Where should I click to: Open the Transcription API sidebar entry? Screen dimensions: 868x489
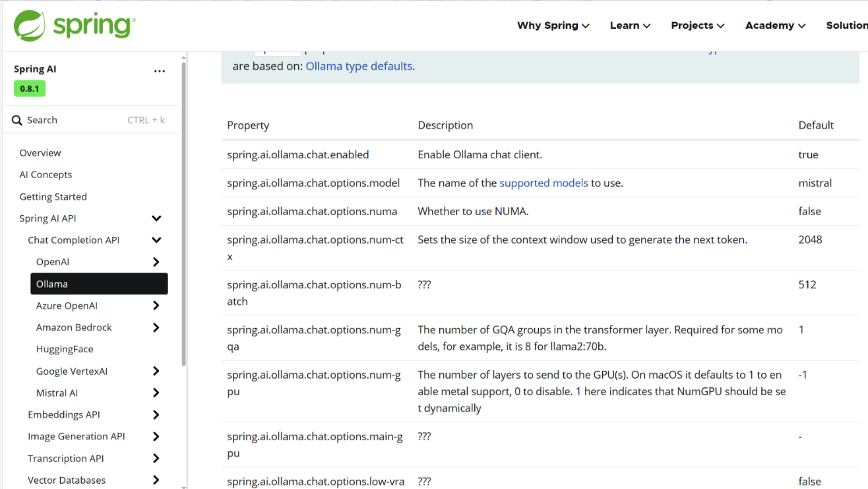tap(66, 458)
